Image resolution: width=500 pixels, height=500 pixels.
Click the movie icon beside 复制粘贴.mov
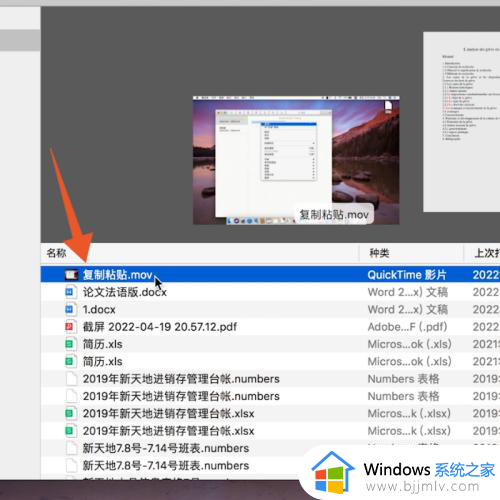(x=71, y=275)
